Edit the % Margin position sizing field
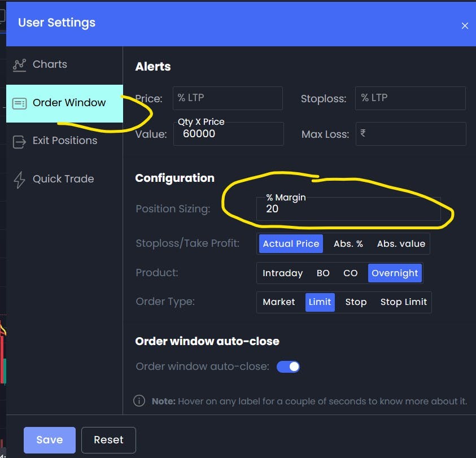476x458 pixels. tap(348, 208)
